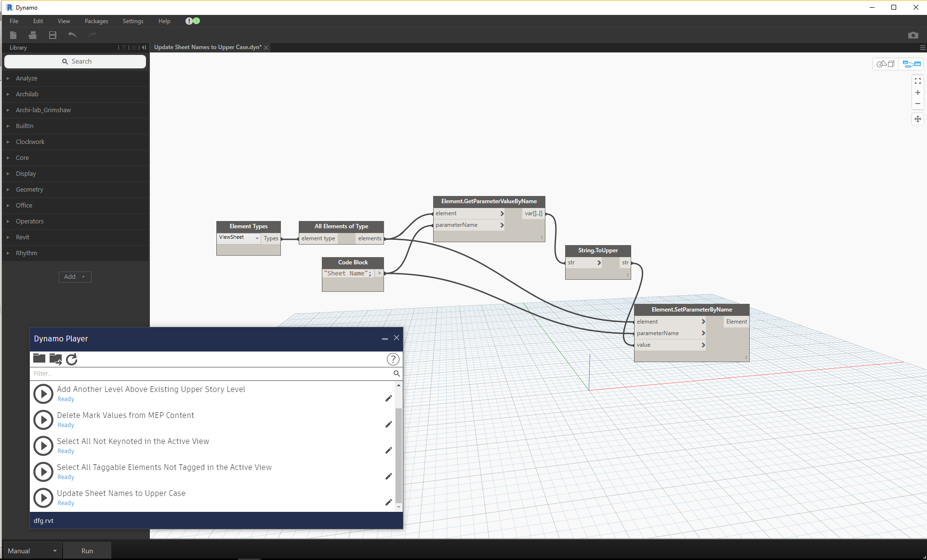This screenshot has height=560, width=927.
Task: Click the grayed redo arrow
Action: coord(92,35)
